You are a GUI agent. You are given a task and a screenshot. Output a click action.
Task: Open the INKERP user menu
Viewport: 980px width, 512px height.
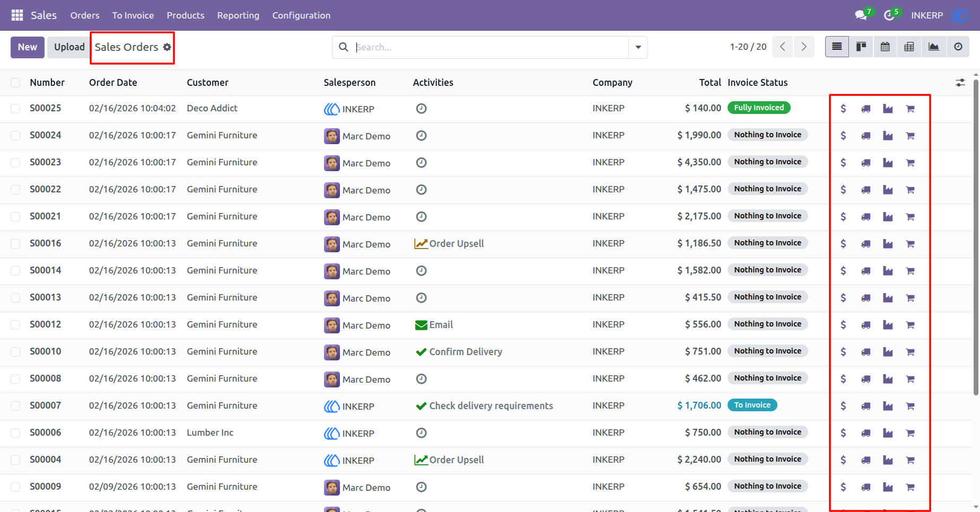(940, 15)
